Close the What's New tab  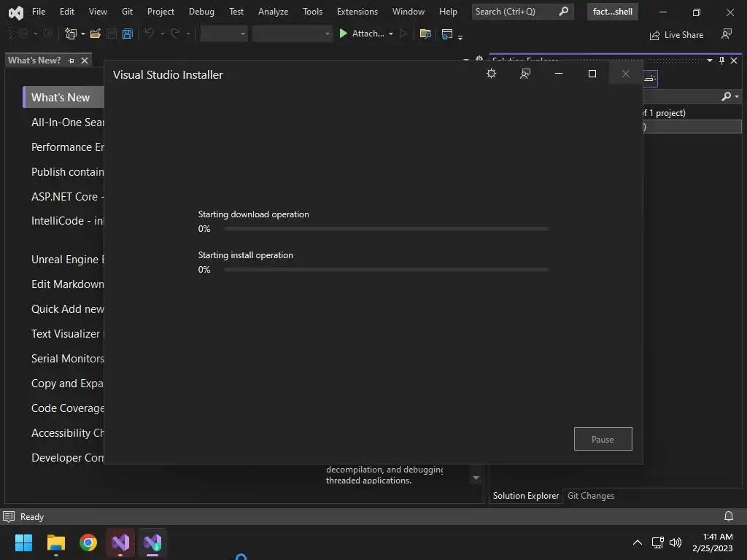tap(85, 61)
